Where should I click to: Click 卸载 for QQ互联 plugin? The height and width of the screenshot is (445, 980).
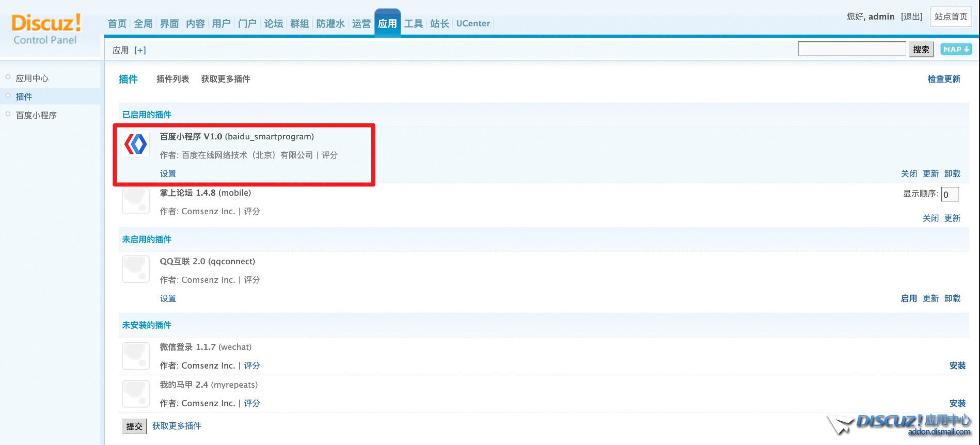pos(953,298)
